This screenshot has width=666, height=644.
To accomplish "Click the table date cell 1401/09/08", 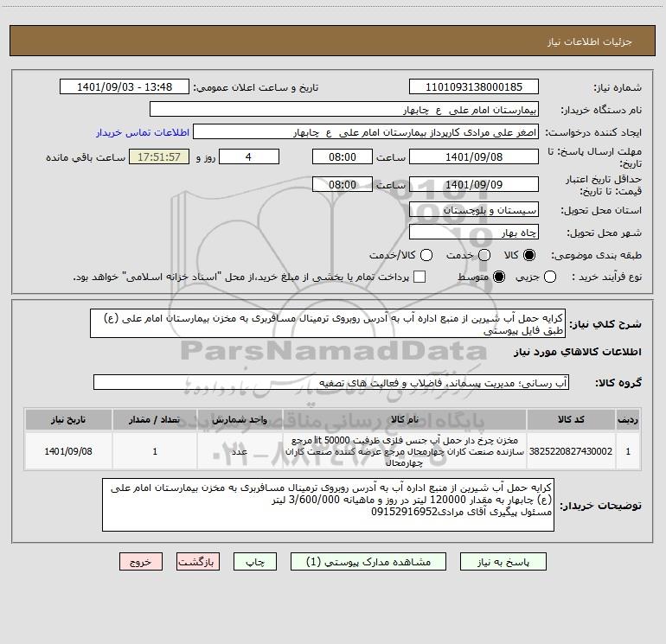I will click(68, 451).
